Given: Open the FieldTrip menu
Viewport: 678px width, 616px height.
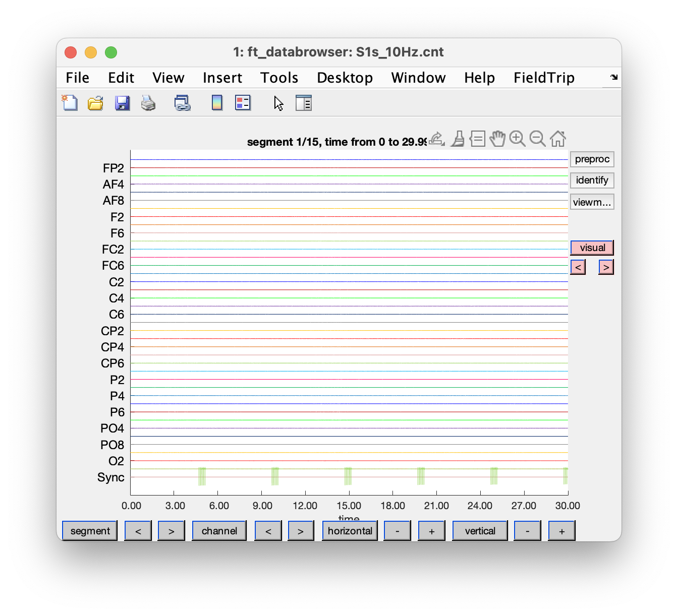Looking at the screenshot, I should [544, 78].
